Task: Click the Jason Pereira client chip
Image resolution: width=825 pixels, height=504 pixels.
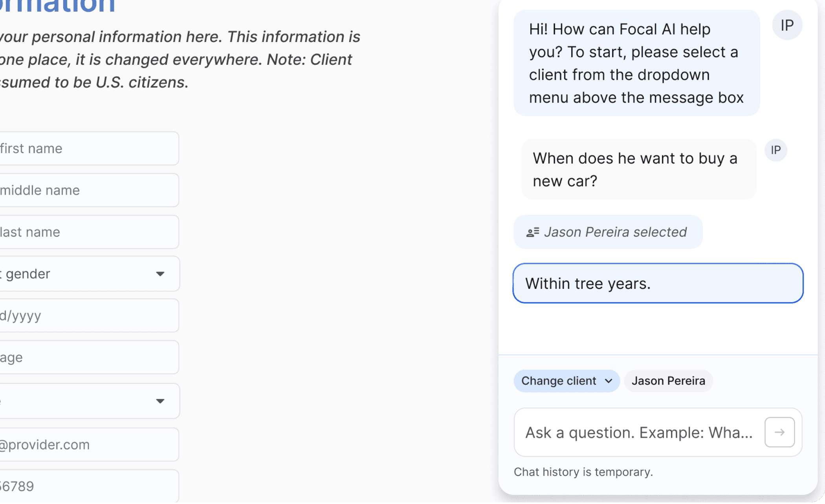Action: click(x=668, y=381)
